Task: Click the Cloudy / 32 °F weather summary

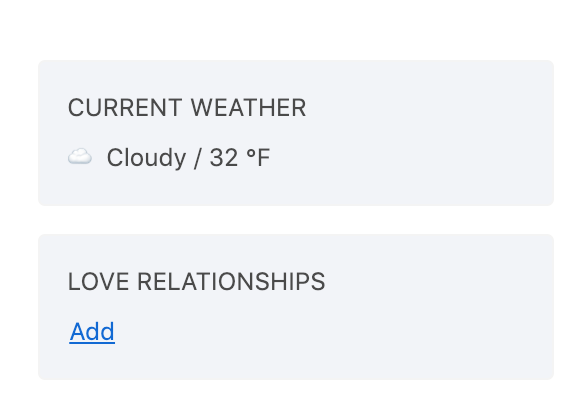Action: (x=189, y=158)
